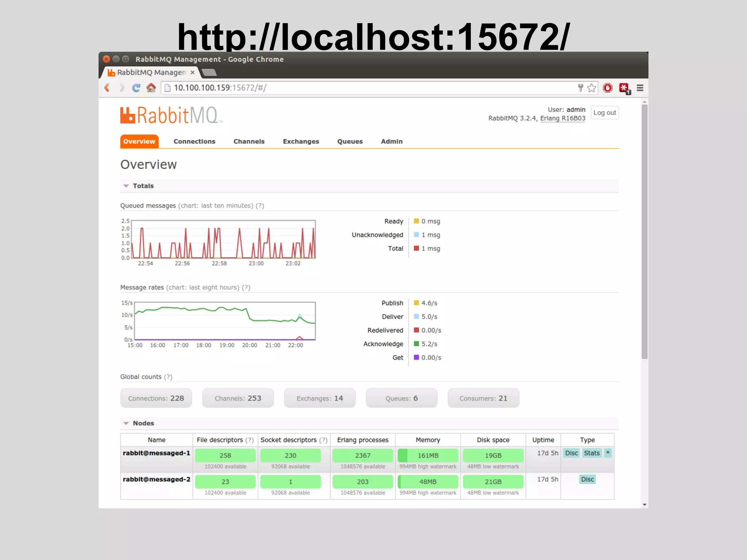Open node rabbit@messaged-2
The image size is (747, 560).
(x=156, y=479)
